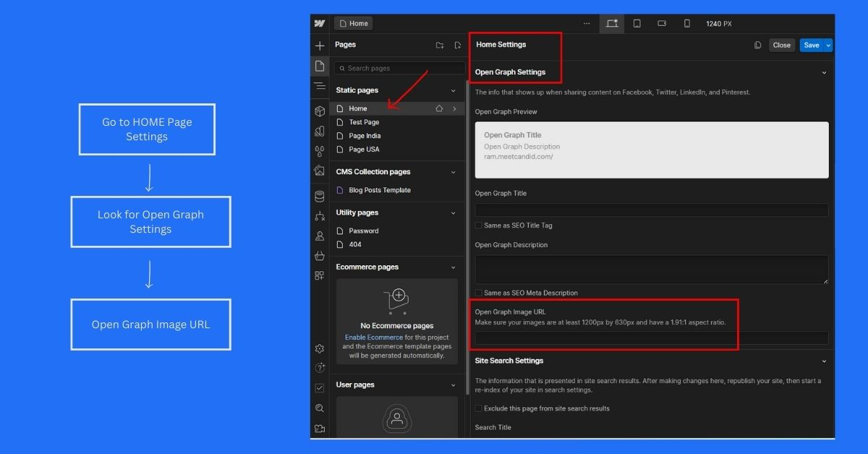Click the Open Graph Image URL input field
Viewport: 868px width, 454px height.
tap(652, 338)
